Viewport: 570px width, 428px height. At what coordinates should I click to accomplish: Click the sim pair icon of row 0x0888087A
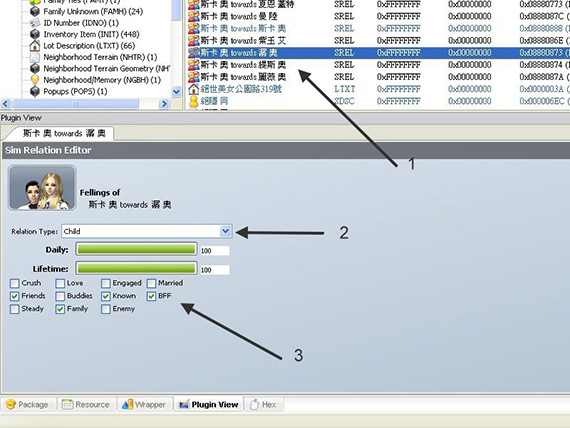[194, 77]
